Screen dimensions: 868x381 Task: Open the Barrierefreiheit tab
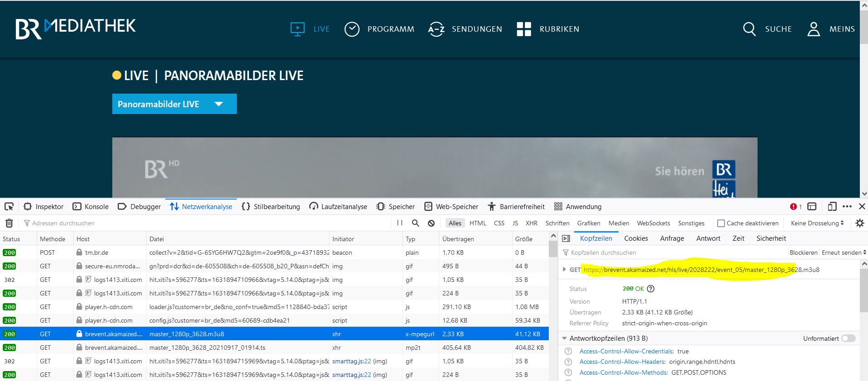516,206
